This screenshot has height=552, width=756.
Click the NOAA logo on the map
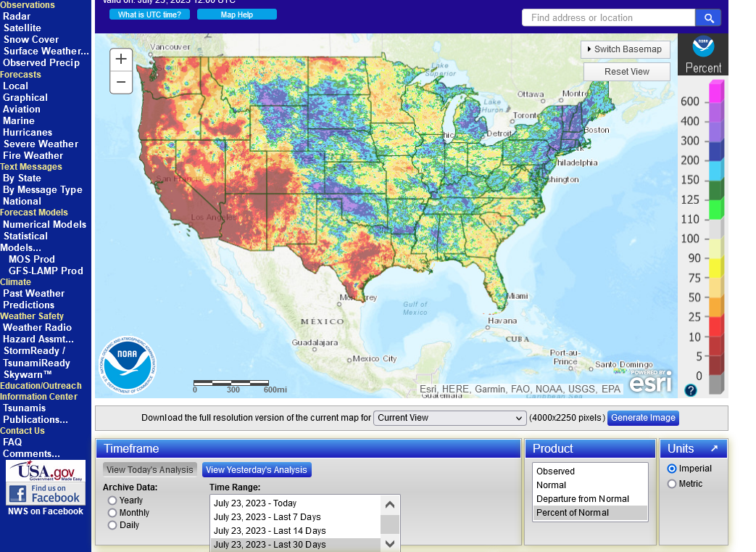click(128, 365)
